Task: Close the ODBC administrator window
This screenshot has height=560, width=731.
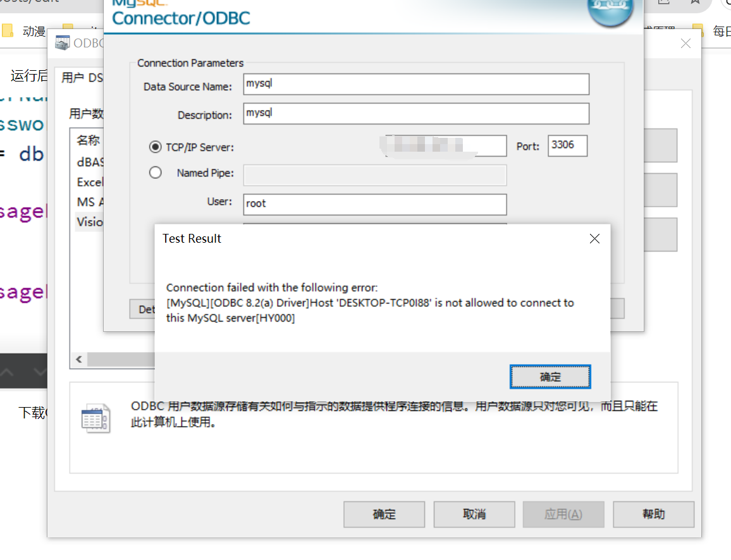Action: tap(685, 44)
